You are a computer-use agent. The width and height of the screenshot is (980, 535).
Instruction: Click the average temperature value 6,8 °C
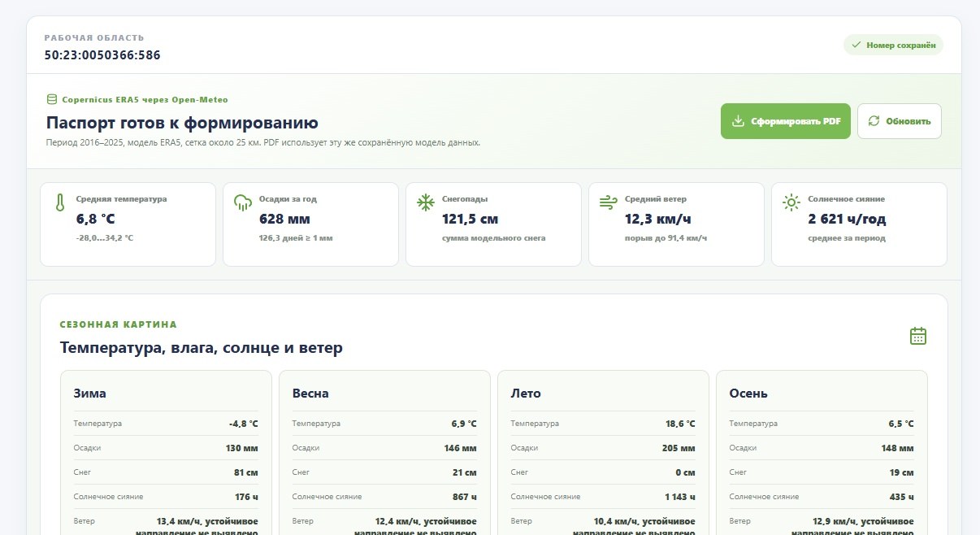click(x=96, y=219)
